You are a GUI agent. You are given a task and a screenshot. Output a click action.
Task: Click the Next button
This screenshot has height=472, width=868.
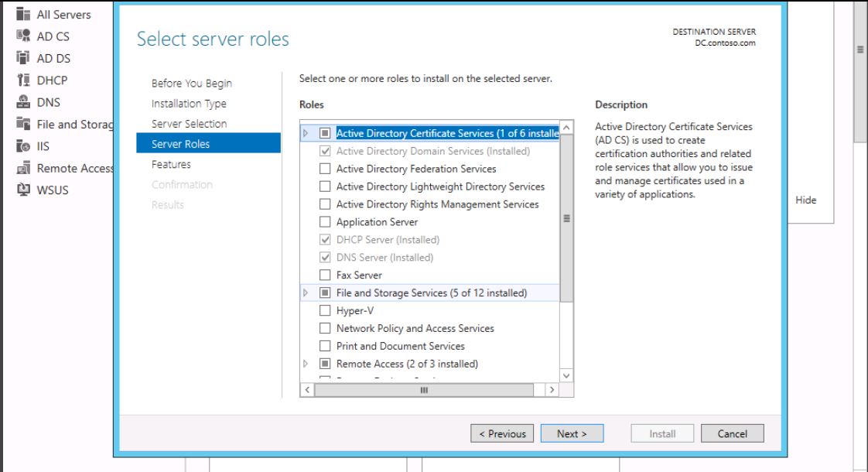[572, 434]
